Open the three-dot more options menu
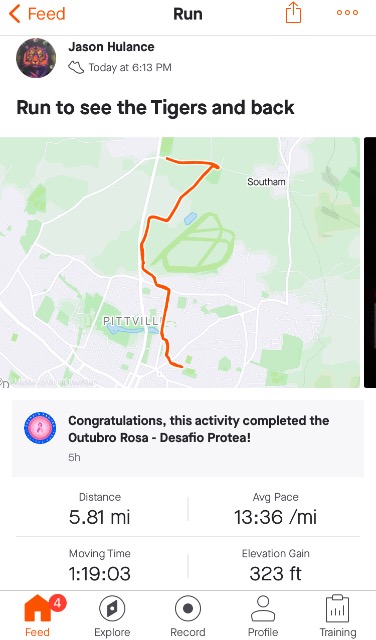The width and height of the screenshot is (376, 640). pyautogui.click(x=347, y=13)
